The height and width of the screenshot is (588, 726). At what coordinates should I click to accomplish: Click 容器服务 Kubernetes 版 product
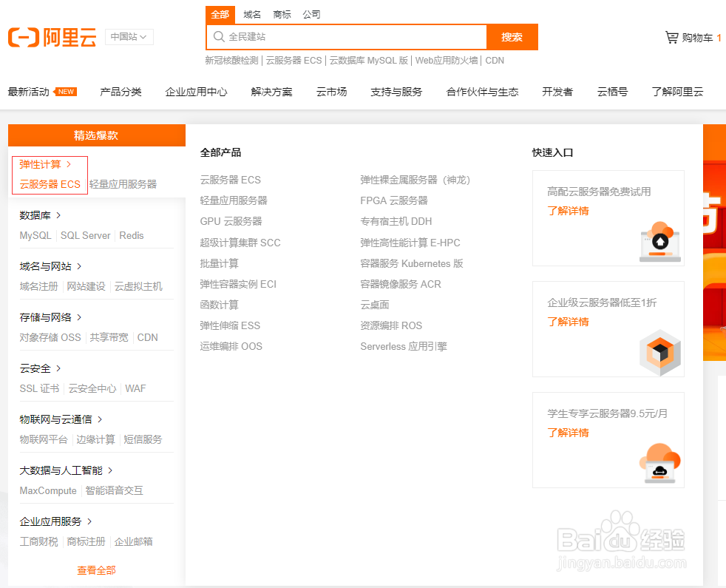point(412,263)
